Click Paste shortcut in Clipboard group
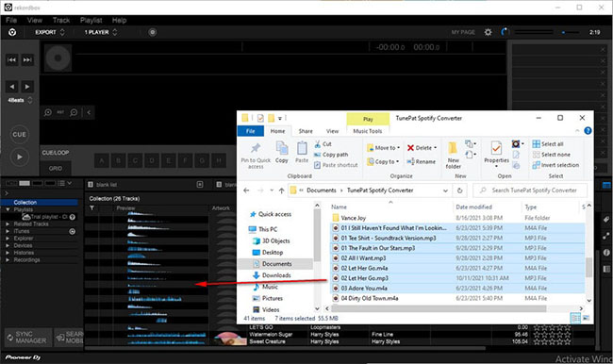Screen dimensions: 613x364 336,165
